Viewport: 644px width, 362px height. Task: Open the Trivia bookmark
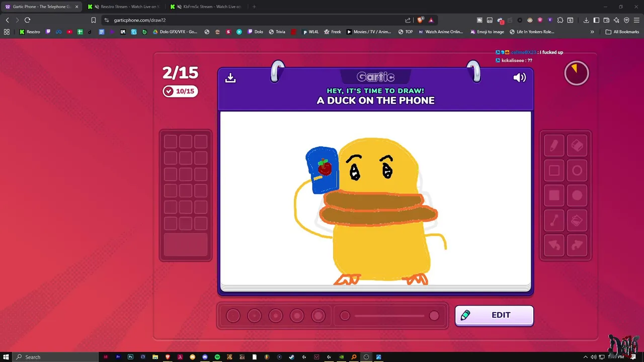(x=277, y=32)
